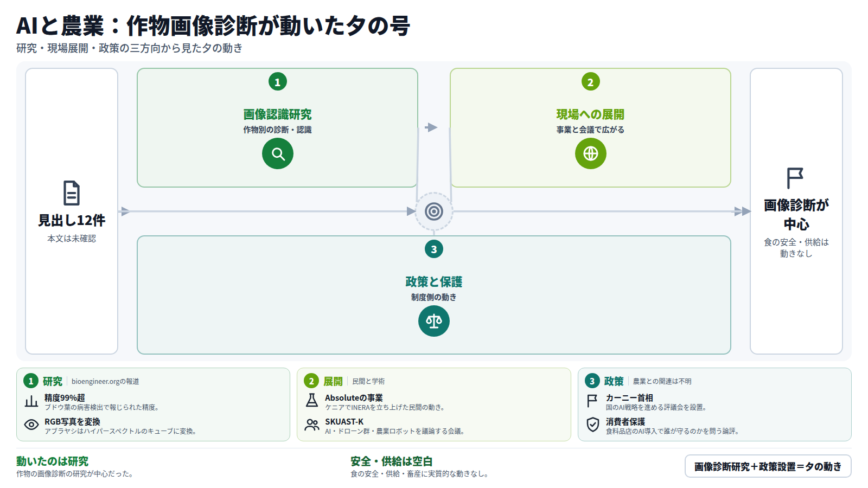Click the 展開 label in the second detail panel

coord(333,381)
